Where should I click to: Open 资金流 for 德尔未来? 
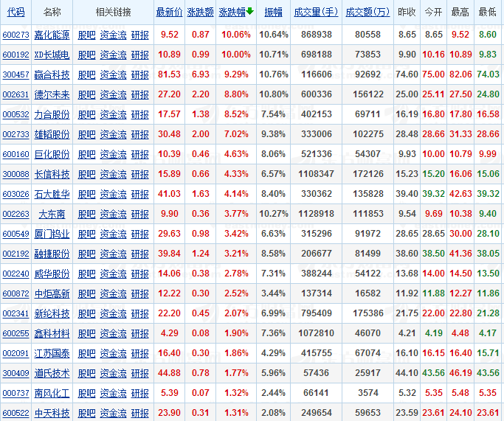pos(113,94)
